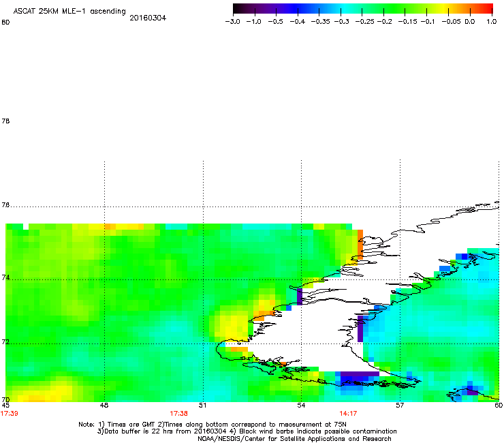Pick the black end of the color bar
The width and height of the screenshot is (504, 443).
coord(238,9)
